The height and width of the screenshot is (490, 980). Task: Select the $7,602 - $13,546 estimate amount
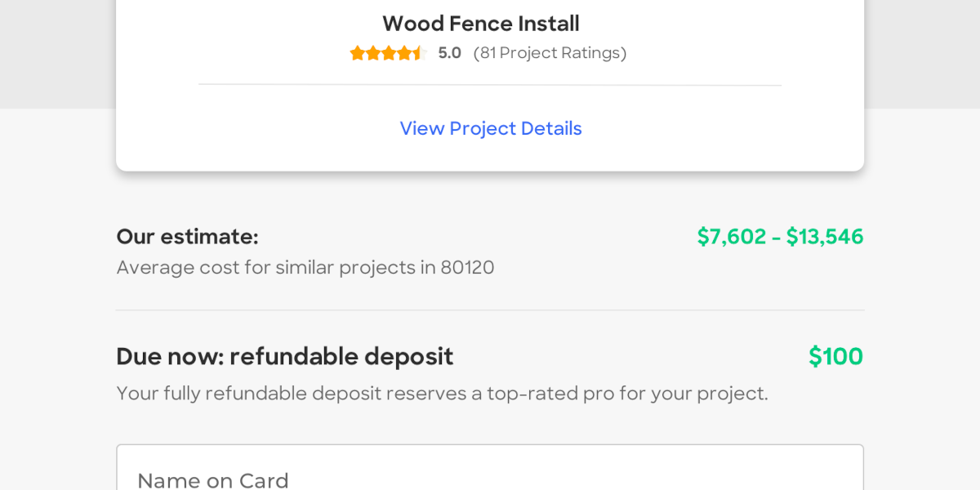click(780, 237)
